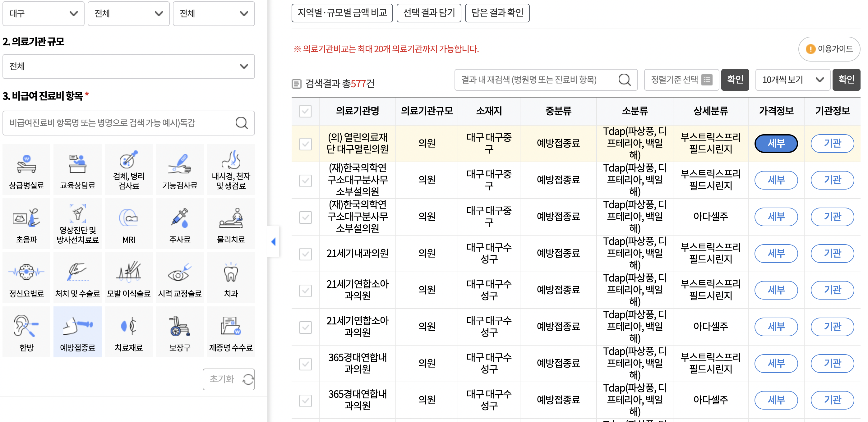Change the 10개씩 보기 results dropdown

point(792,80)
